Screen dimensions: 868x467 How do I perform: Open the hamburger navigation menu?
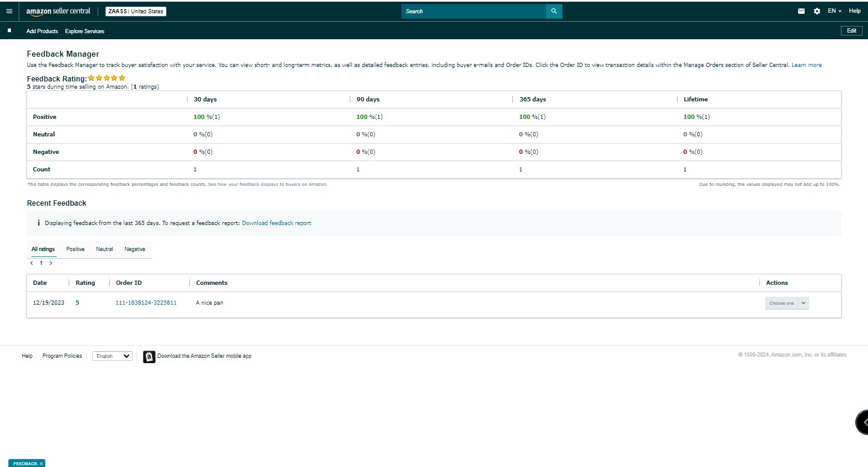(8, 11)
